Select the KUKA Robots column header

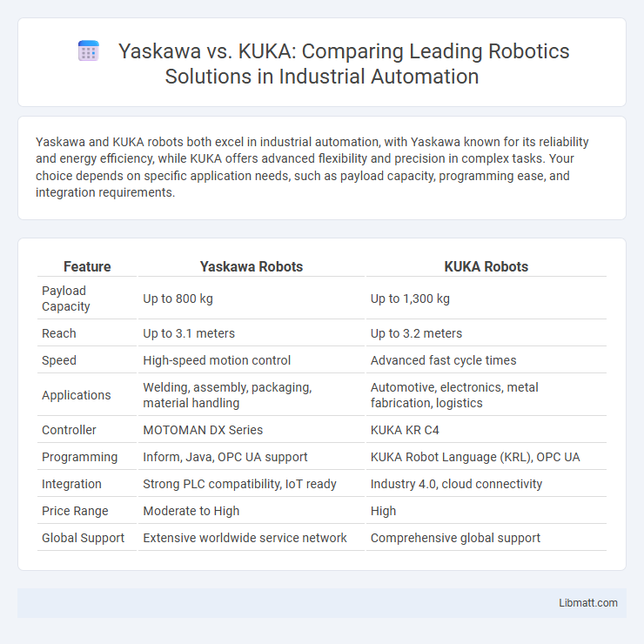point(486,266)
